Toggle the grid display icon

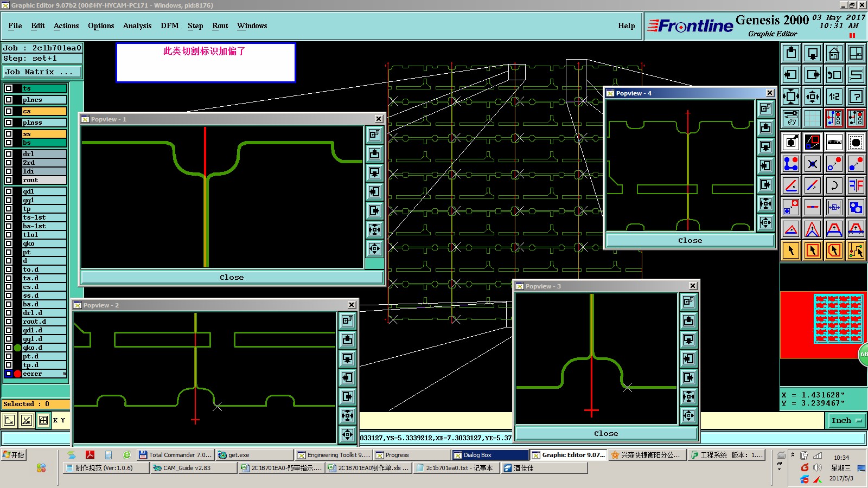[813, 118]
